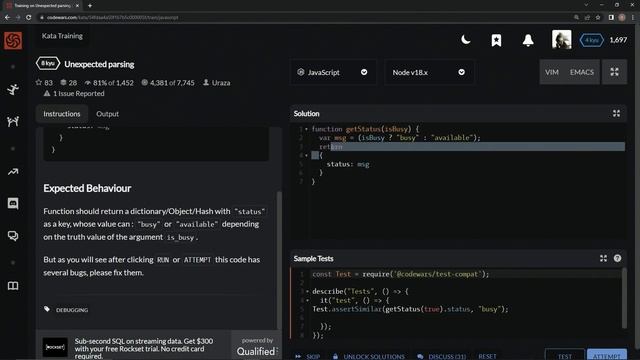This screenshot has width=640, height=360.
Task: Click the star count 83
Action: click(x=44, y=82)
